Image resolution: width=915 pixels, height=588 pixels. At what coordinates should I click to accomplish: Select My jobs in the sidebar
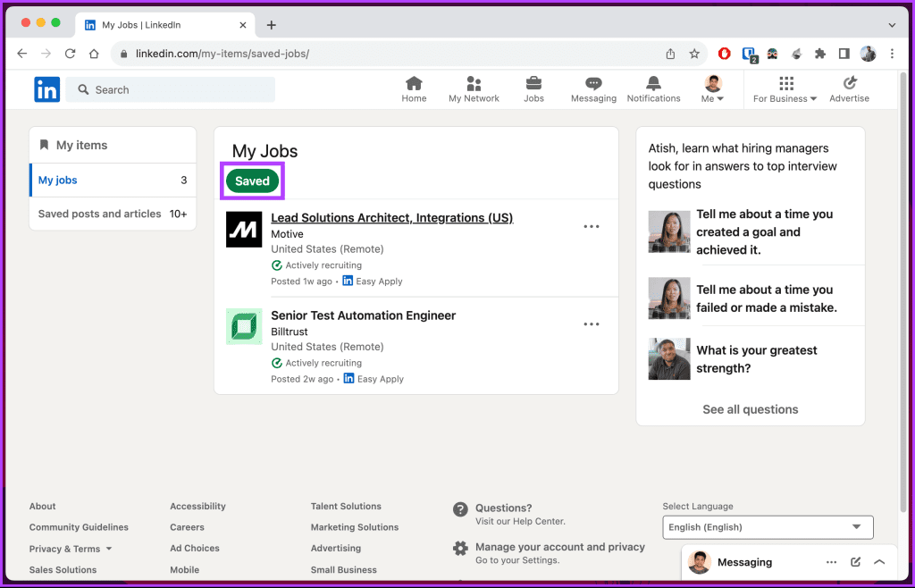coord(57,180)
